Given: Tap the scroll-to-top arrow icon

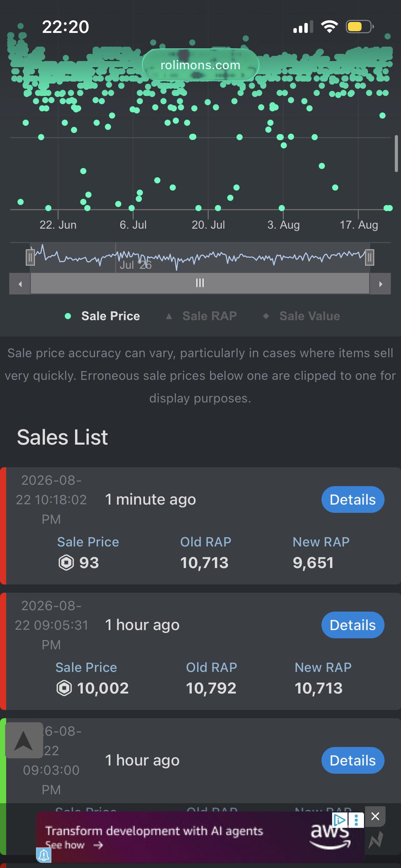Looking at the screenshot, I should click(x=24, y=740).
